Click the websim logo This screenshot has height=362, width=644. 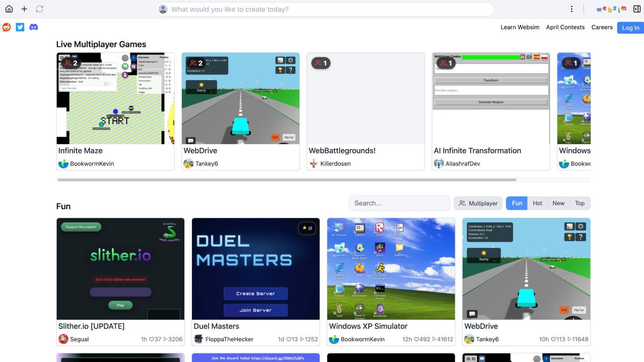tap(611, 9)
